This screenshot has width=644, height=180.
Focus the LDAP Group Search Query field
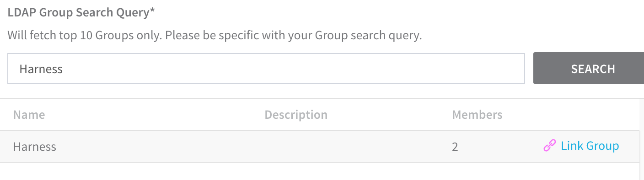click(x=266, y=69)
